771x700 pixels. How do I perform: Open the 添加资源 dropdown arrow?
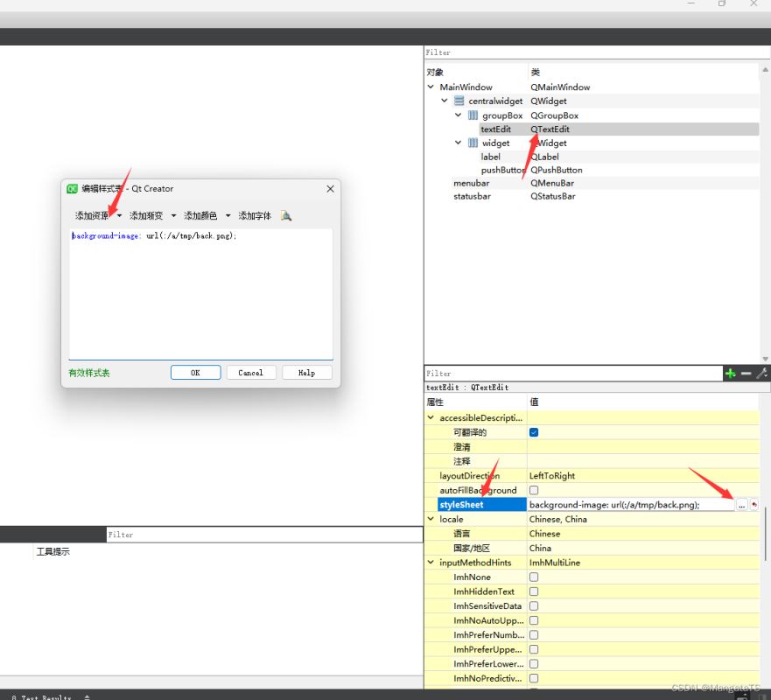(120, 216)
